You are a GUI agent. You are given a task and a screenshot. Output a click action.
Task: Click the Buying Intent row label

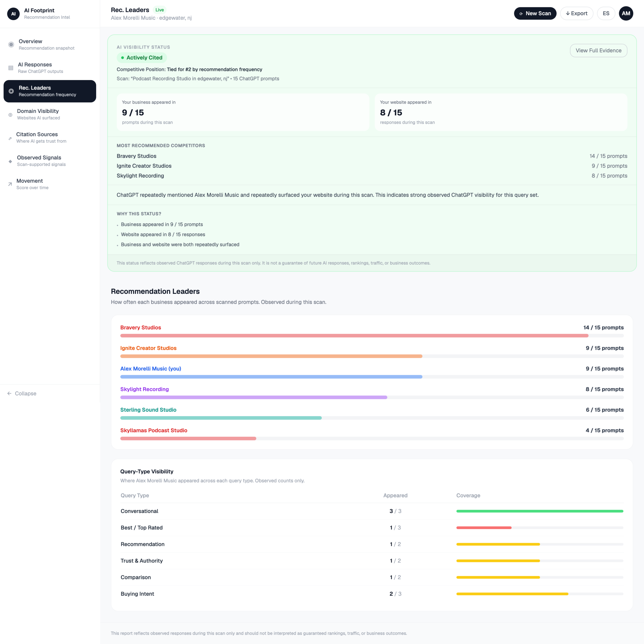coord(137,594)
